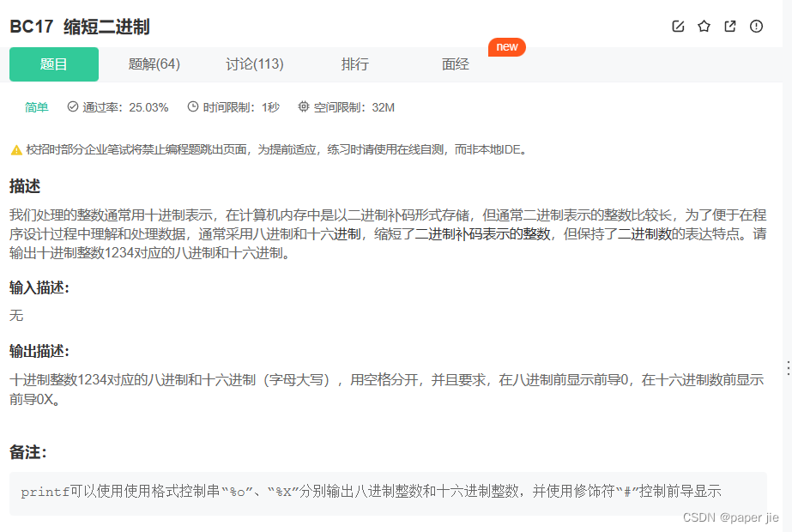Click the 简单 difficulty label
The width and height of the screenshot is (792, 532).
36,107
